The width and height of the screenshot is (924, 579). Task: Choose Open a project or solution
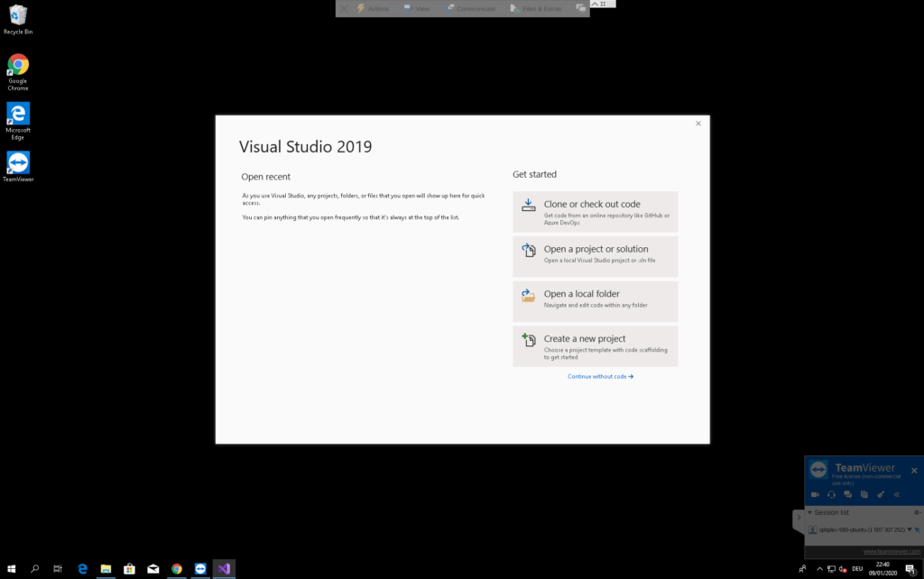595,256
